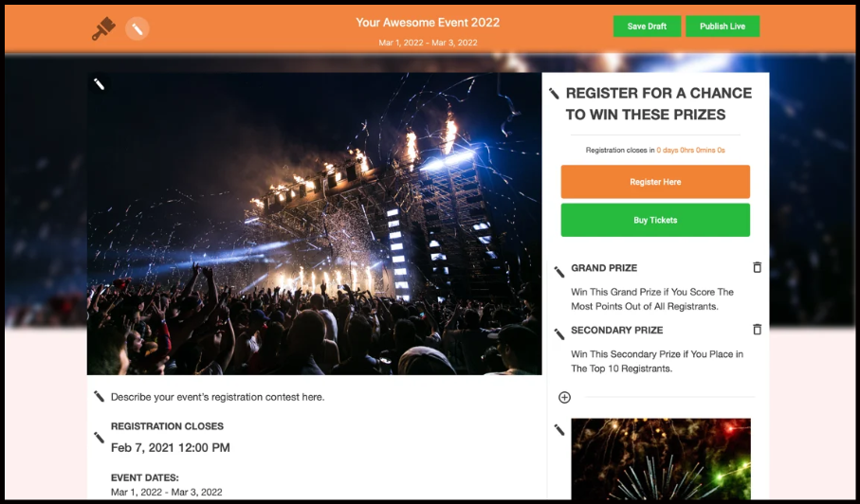Click the Your Awesome Event 2022 title
Viewport: 860px width, 504px height.
click(x=428, y=23)
